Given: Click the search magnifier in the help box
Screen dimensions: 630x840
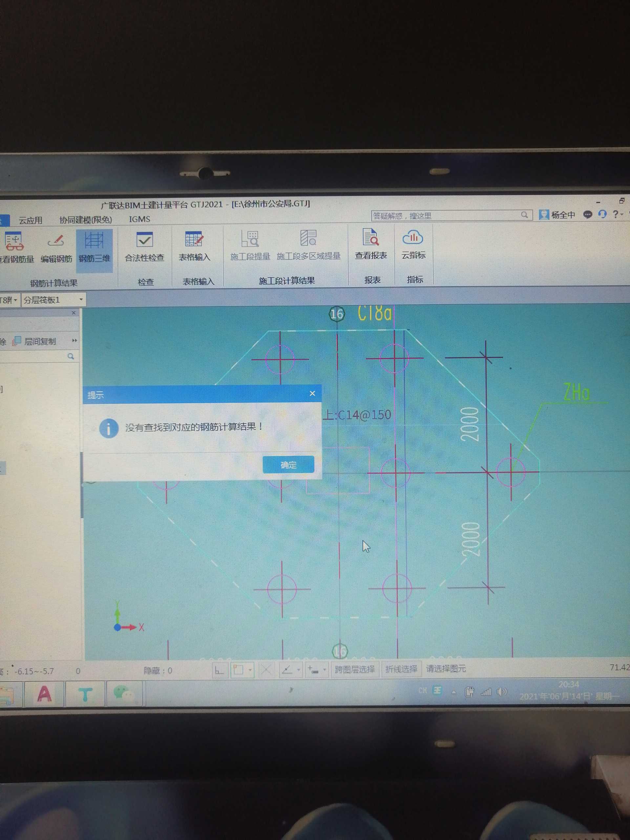Looking at the screenshot, I should [x=524, y=215].
